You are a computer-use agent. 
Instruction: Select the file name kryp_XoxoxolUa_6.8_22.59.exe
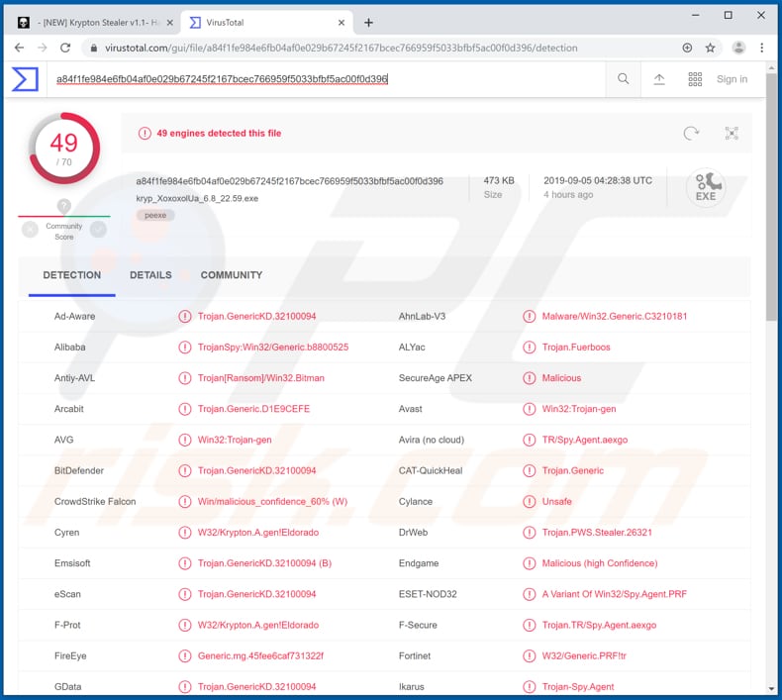click(x=197, y=198)
